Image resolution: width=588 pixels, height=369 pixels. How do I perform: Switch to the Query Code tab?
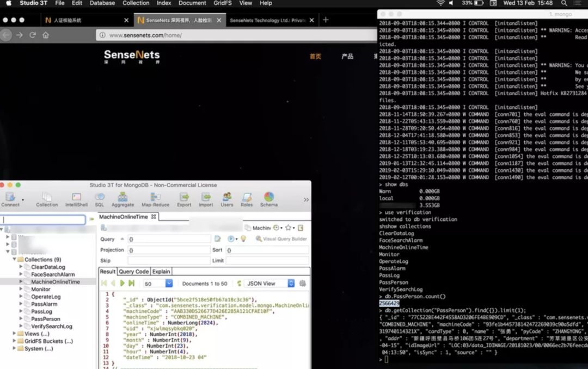(x=133, y=272)
